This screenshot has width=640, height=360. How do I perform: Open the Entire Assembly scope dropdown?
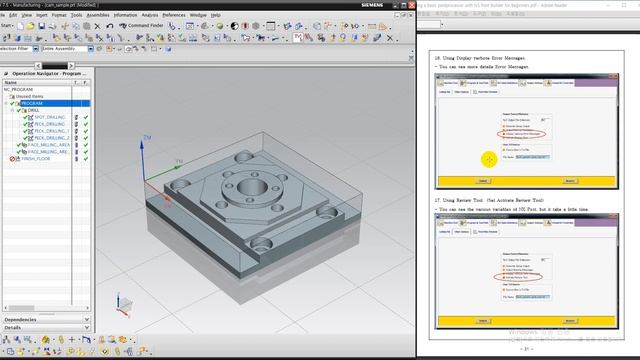coord(91,49)
